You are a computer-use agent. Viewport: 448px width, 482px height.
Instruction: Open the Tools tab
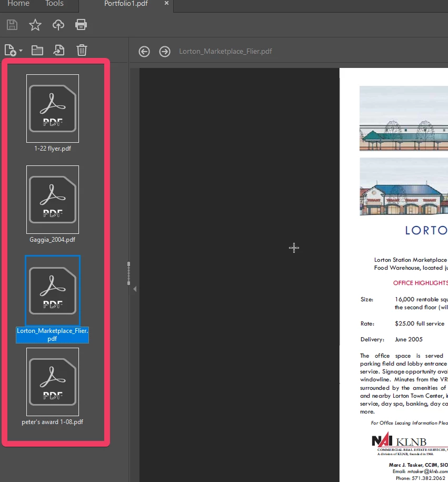(54, 4)
